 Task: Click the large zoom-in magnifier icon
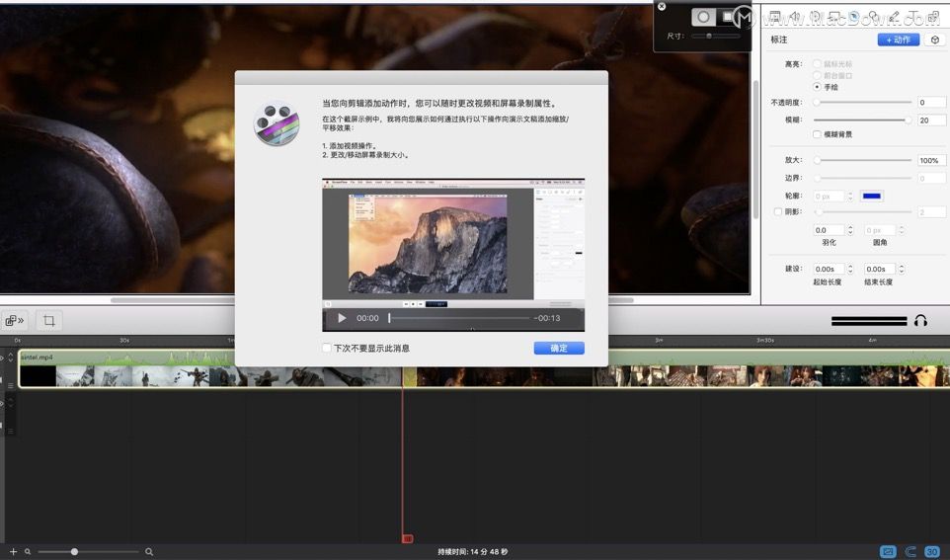[x=149, y=551]
